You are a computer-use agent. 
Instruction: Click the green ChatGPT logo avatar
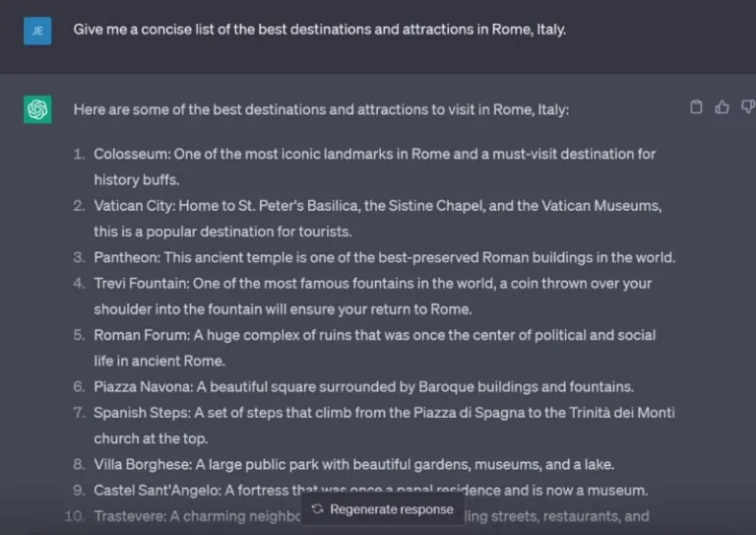[37, 109]
